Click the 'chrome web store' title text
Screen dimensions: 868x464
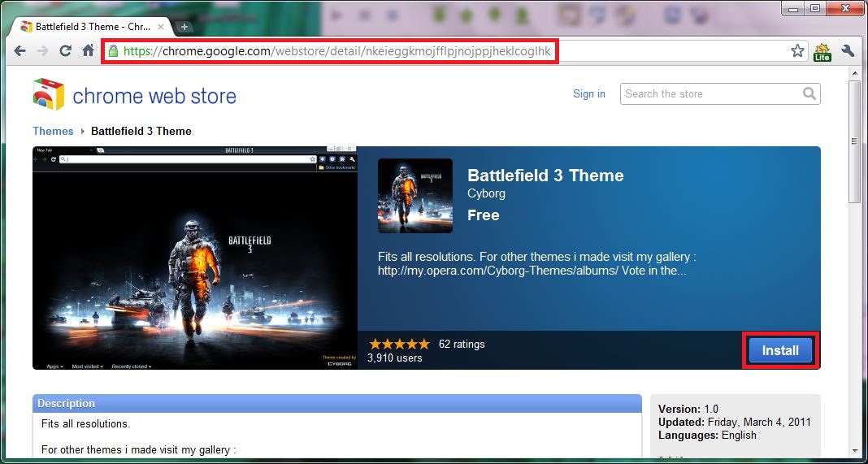pos(154,97)
